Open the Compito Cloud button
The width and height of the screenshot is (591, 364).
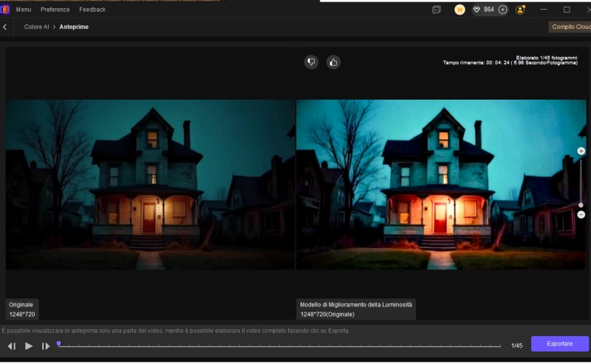pyautogui.click(x=570, y=27)
